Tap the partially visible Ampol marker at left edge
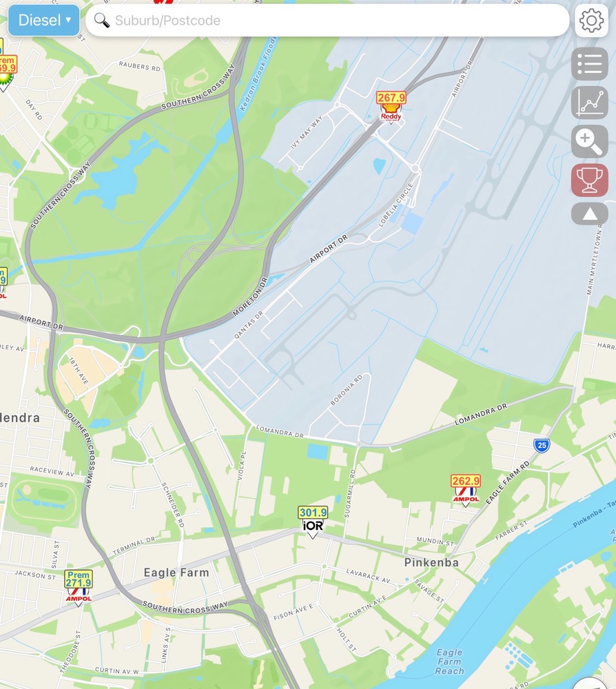Viewport: 616px width, 689px height. pos(3,282)
